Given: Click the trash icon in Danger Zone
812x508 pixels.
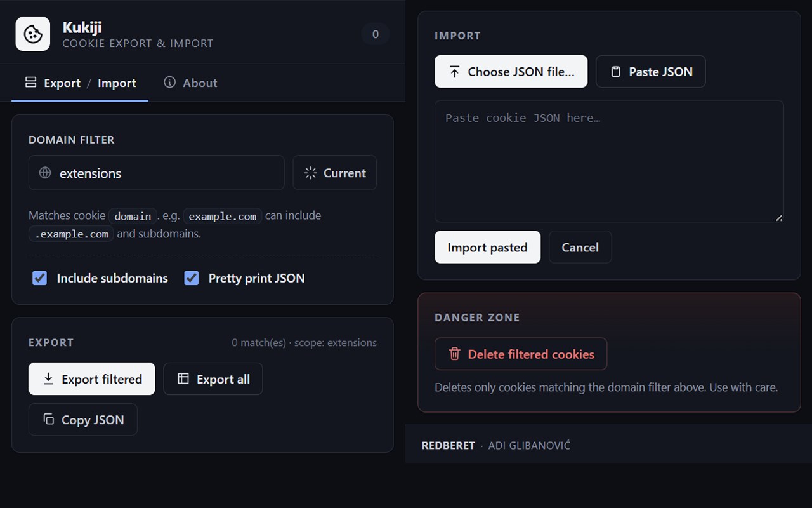Looking at the screenshot, I should 454,354.
